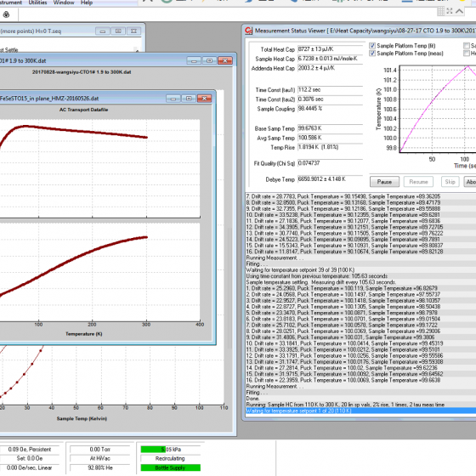
Task: Select log row 'Using time constant from previous temperature'
Action: coord(360,276)
